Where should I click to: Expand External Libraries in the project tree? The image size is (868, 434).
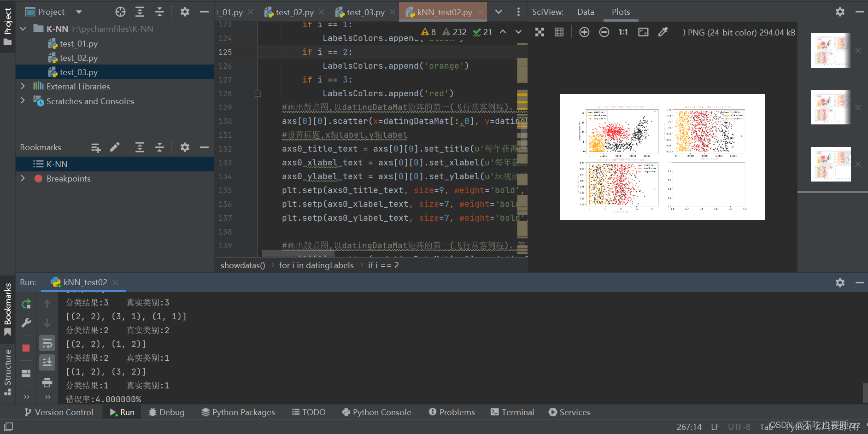pos(23,86)
